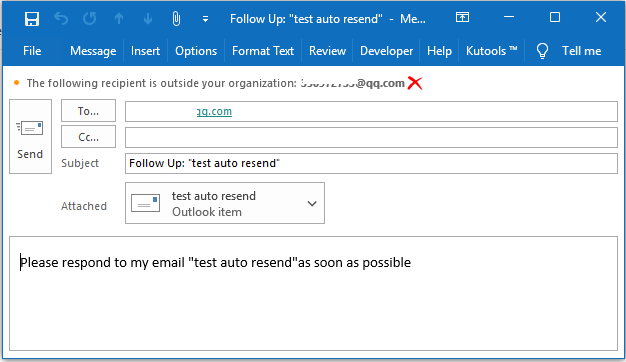Remove the outside recipient via red X

[415, 83]
